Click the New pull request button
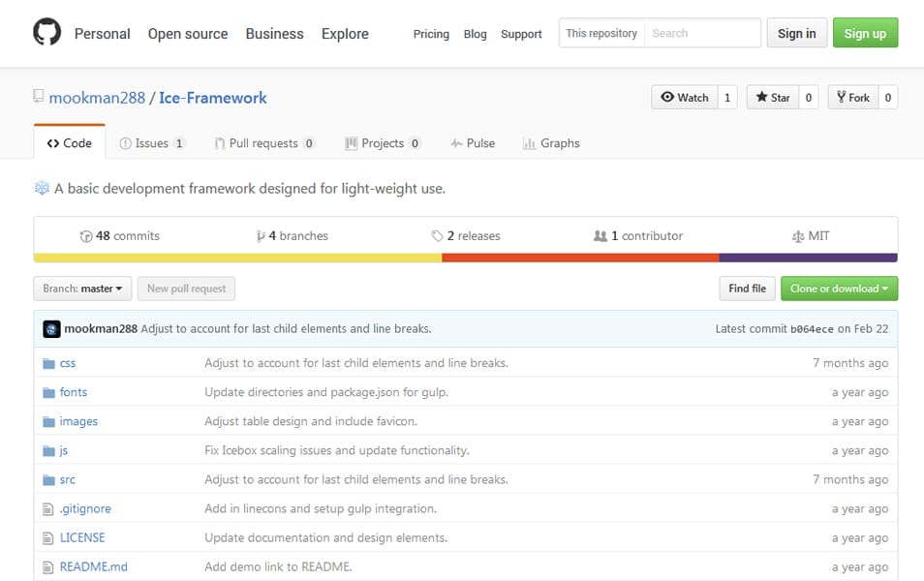Image resolution: width=924 pixels, height=581 pixels. coord(186,289)
